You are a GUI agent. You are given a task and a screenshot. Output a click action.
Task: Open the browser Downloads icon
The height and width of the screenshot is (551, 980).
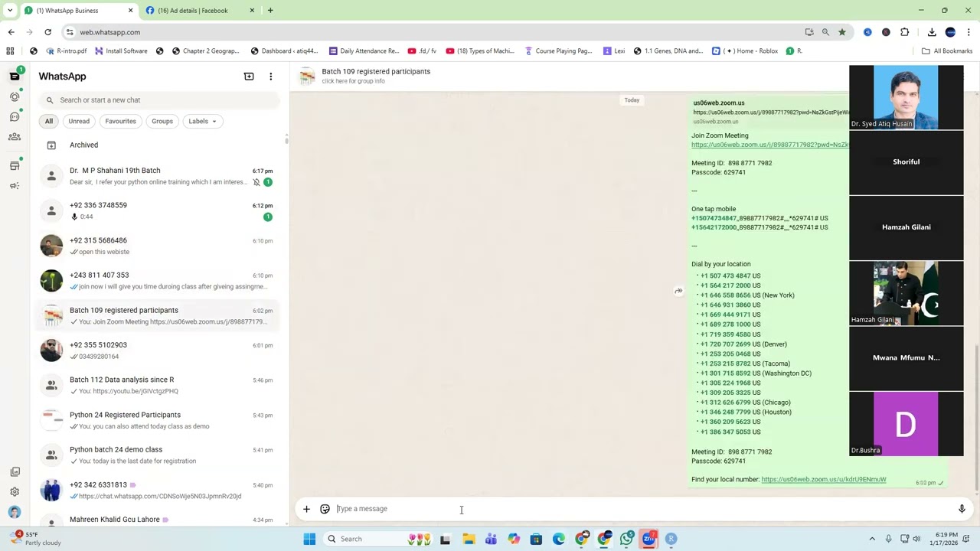(932, 32)
